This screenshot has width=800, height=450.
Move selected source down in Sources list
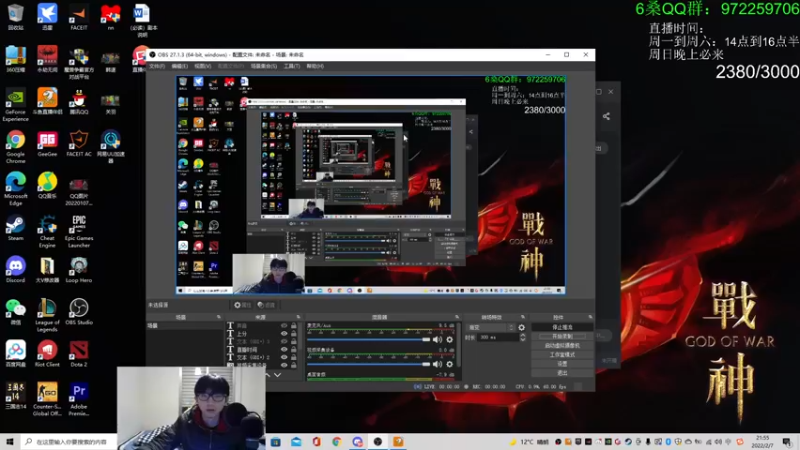(x=278, y=375)
